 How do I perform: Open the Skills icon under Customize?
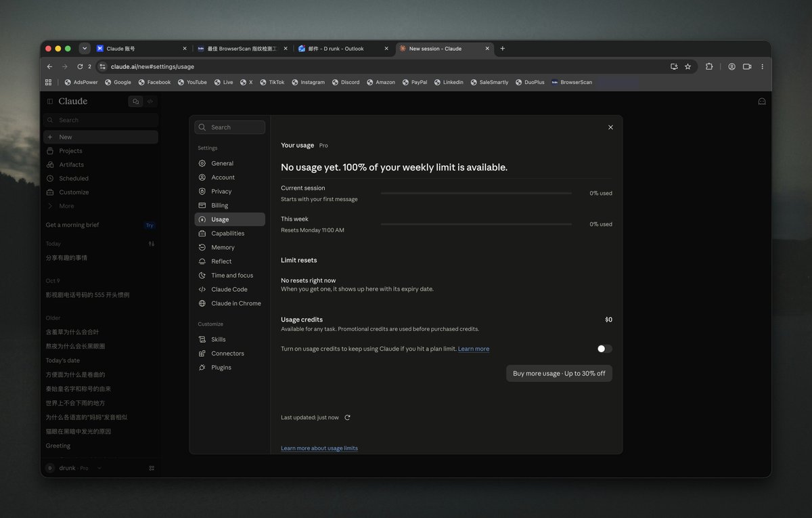pyautogui.click(x=202, y=339)
